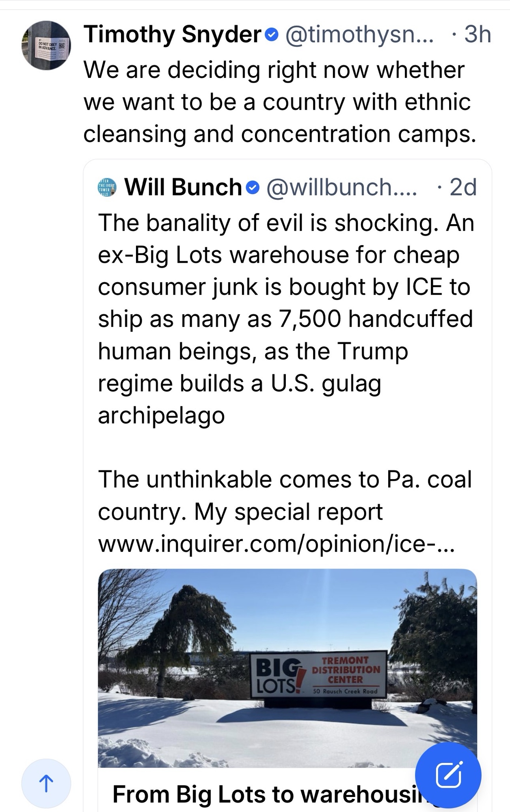510x812 pixels.
Task: Open Timothy Snyder's profile avatar
Action: pyautogui.click(x=46, y=45)
